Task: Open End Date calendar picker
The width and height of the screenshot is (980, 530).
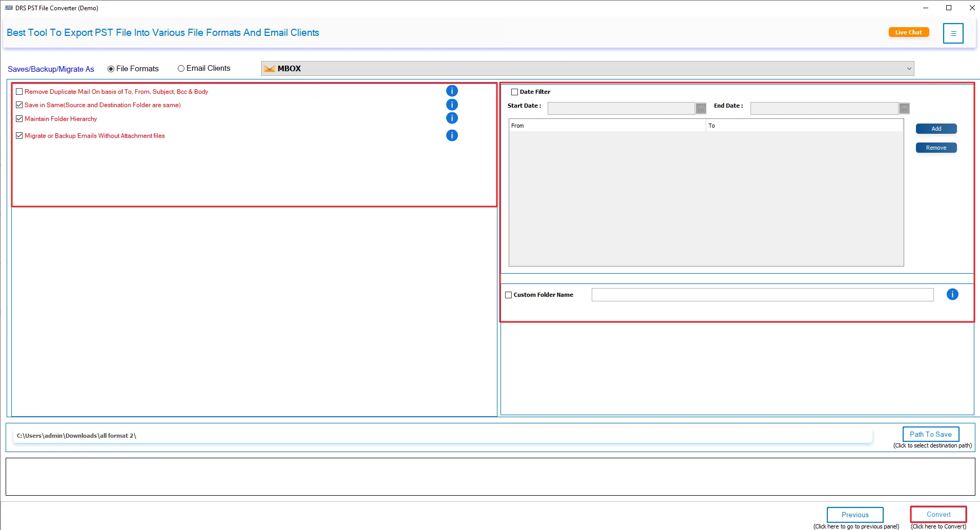Action: [x=904, y=108]
